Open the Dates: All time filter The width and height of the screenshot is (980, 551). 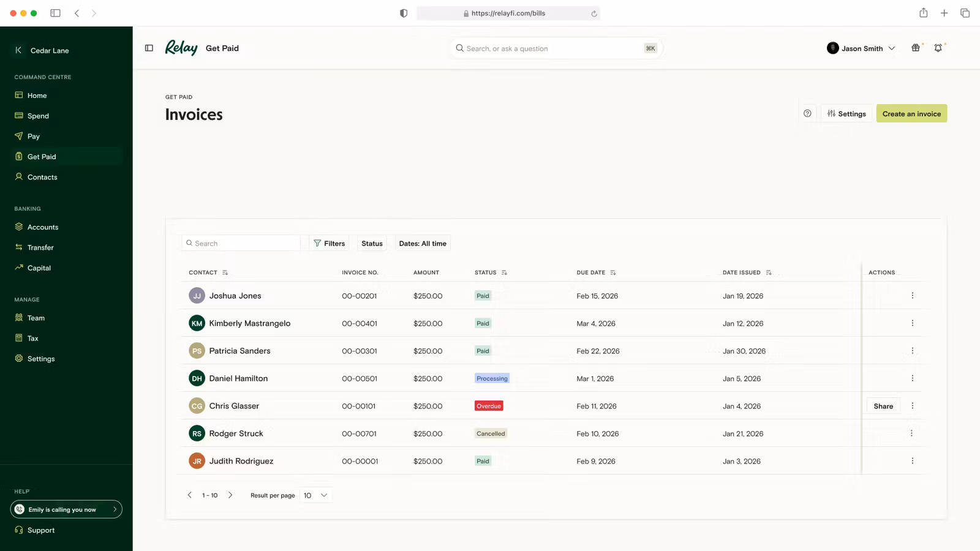click(423, 244)
